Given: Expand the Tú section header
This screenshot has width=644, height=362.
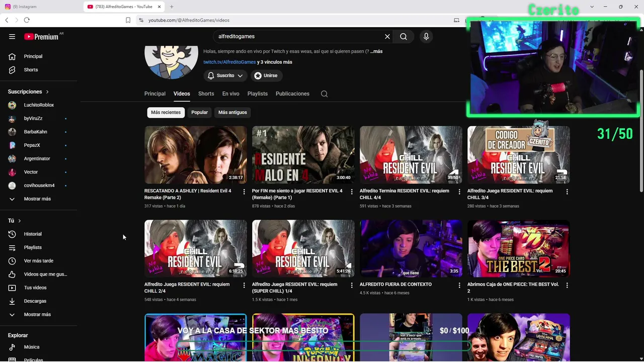Looking at the screenshot, I should coord(15,221).
